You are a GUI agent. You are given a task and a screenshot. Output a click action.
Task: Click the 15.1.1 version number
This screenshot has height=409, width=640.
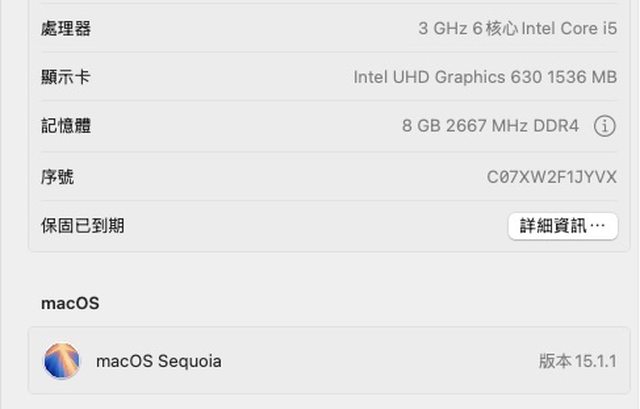pyautogui.click(x=596, y=361)
